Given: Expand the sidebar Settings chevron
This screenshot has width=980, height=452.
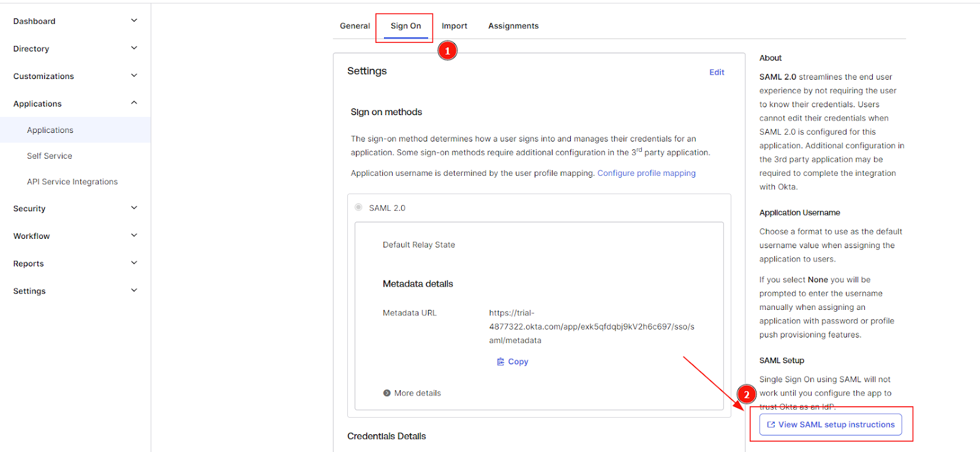Looking at the screenshot, I should click(x=134, y=291).
